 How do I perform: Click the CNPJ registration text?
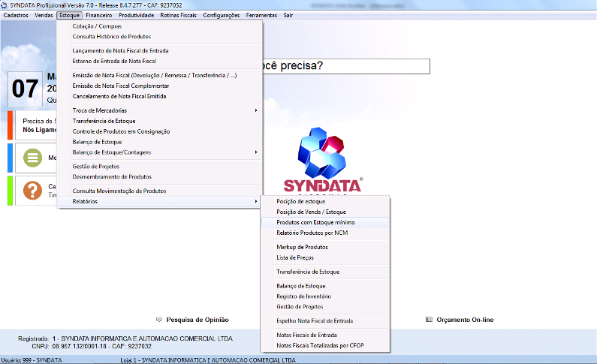[x=92, y=347]
